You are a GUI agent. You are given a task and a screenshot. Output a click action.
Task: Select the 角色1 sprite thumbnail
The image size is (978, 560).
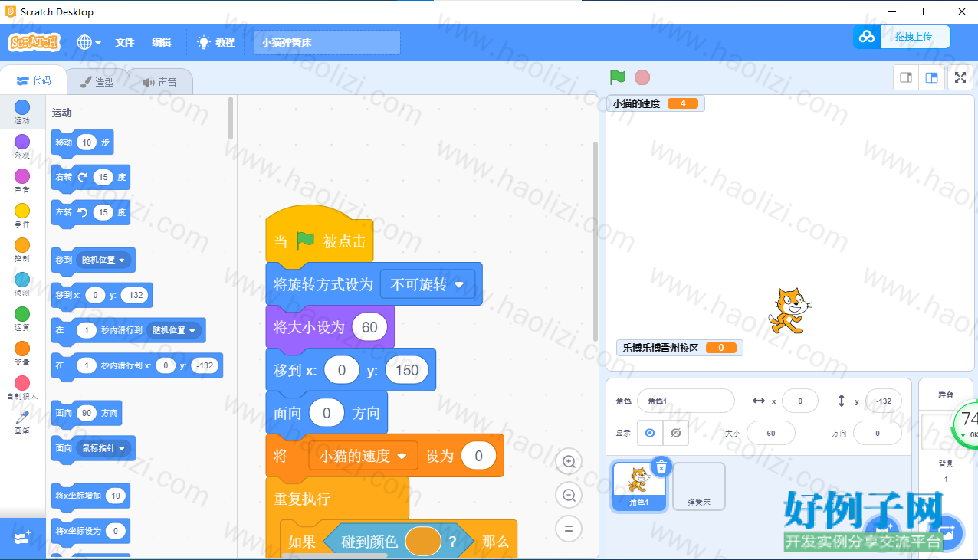[x=638, y=486]
